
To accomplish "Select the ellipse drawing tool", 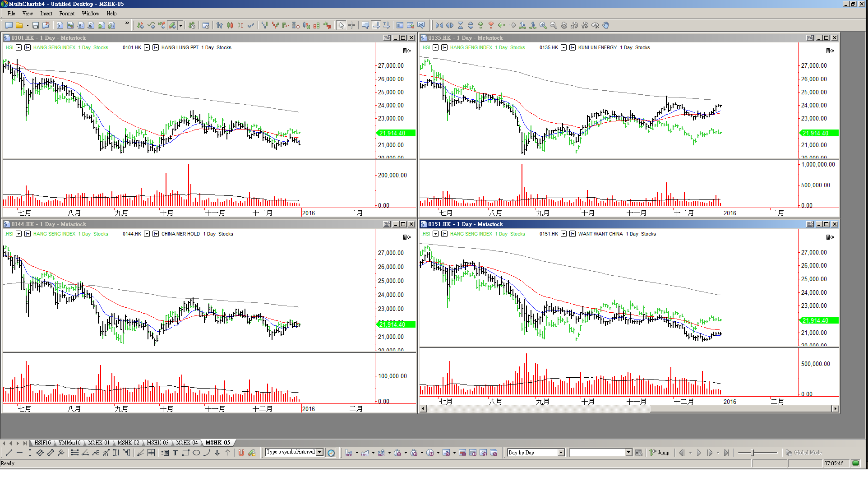I will click(196, 453).
